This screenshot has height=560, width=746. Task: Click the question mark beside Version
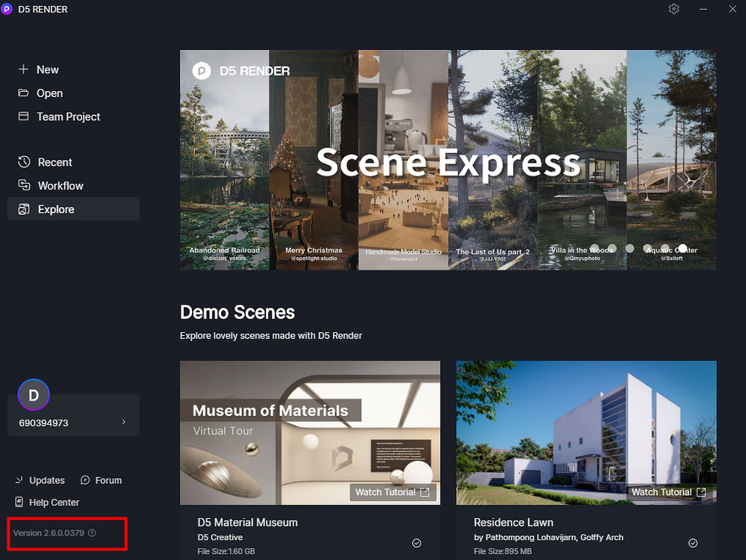pos(93,533)
